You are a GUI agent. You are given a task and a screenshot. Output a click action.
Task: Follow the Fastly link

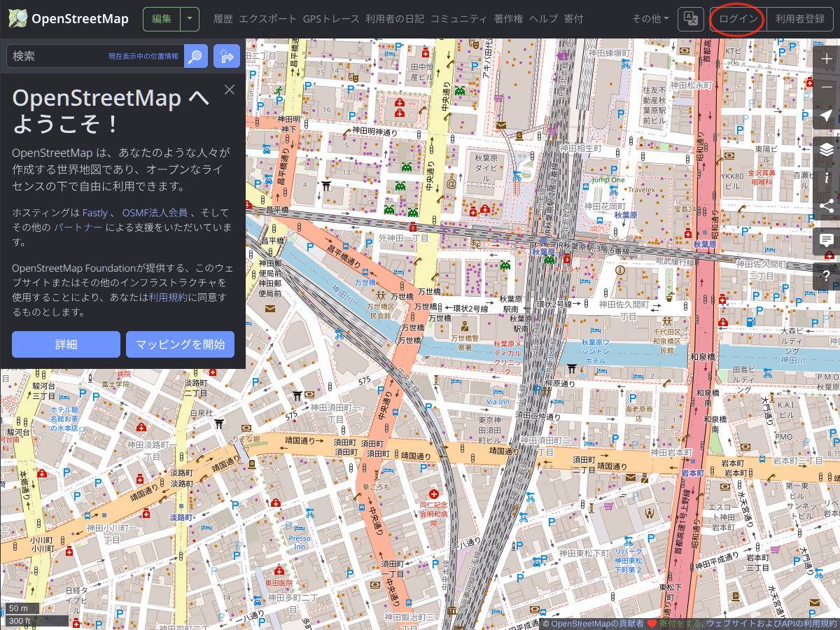pyautogui.click(x=95, y=212)
